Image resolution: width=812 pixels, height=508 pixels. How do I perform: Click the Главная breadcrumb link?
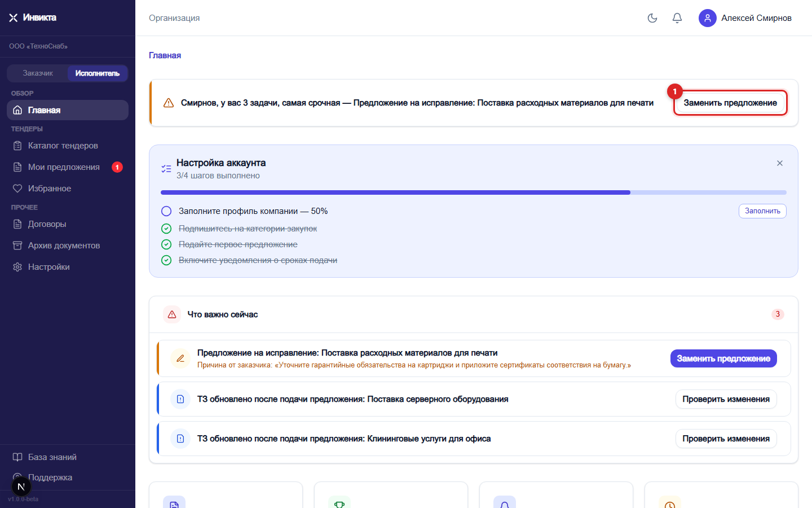click(x=165, y=55)
